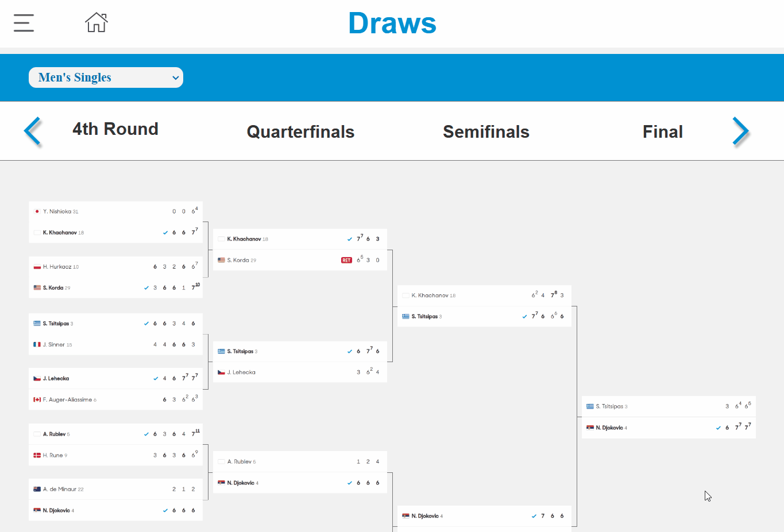This screenshot has width=784, height=532.
Task: Click the RET badge beside S. Korda
Action: [346, 260]
